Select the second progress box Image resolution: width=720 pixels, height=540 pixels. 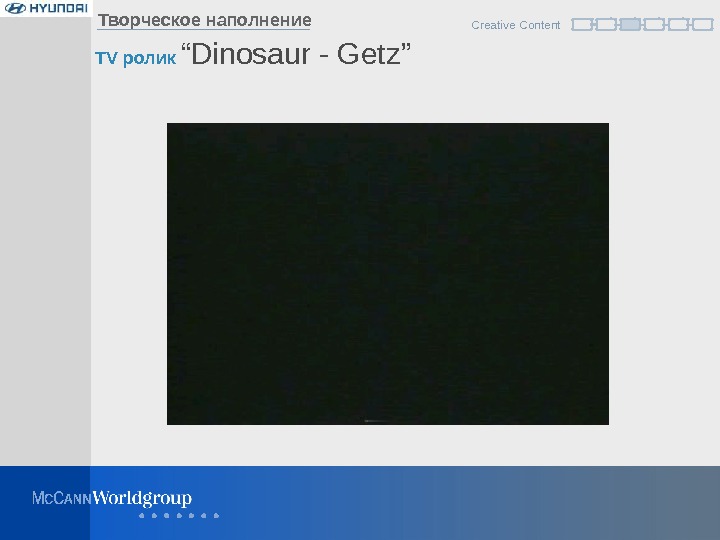pyautogui.click(x=606, y=24)
